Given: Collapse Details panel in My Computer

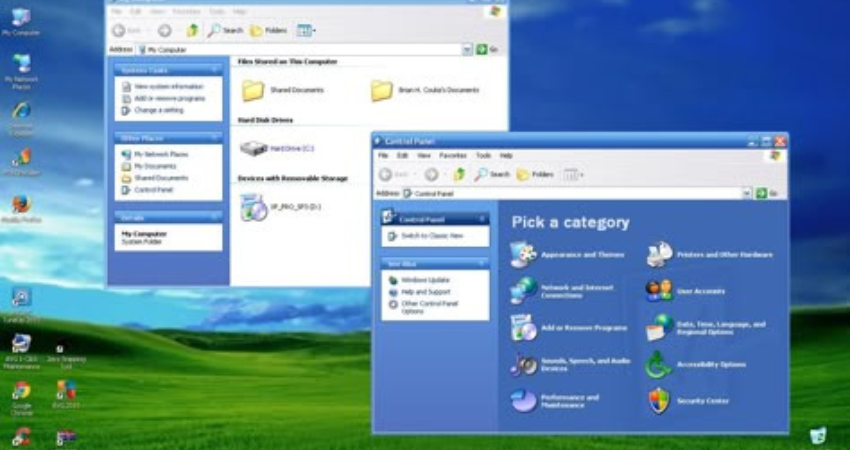Looking at the screenshot, I should (x=215, y=218).
